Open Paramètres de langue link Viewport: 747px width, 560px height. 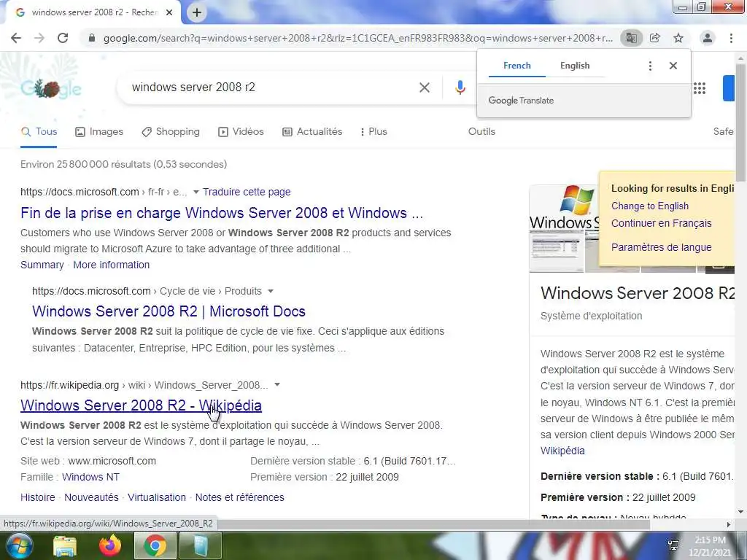(x=661, y=247)
